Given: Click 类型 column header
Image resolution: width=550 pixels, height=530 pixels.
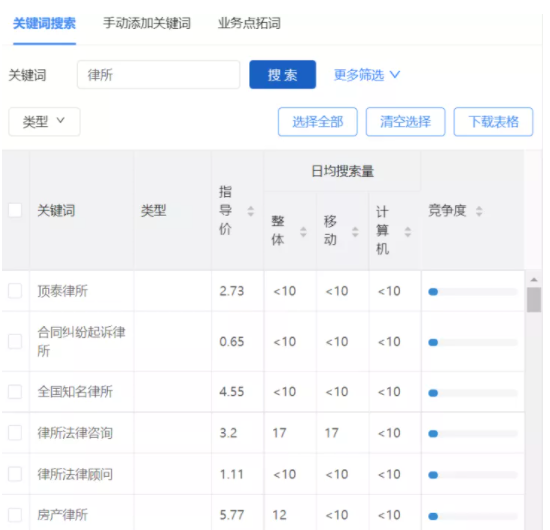Looking at the screenshot, I should pyautogui.click(x=153, y=210).
